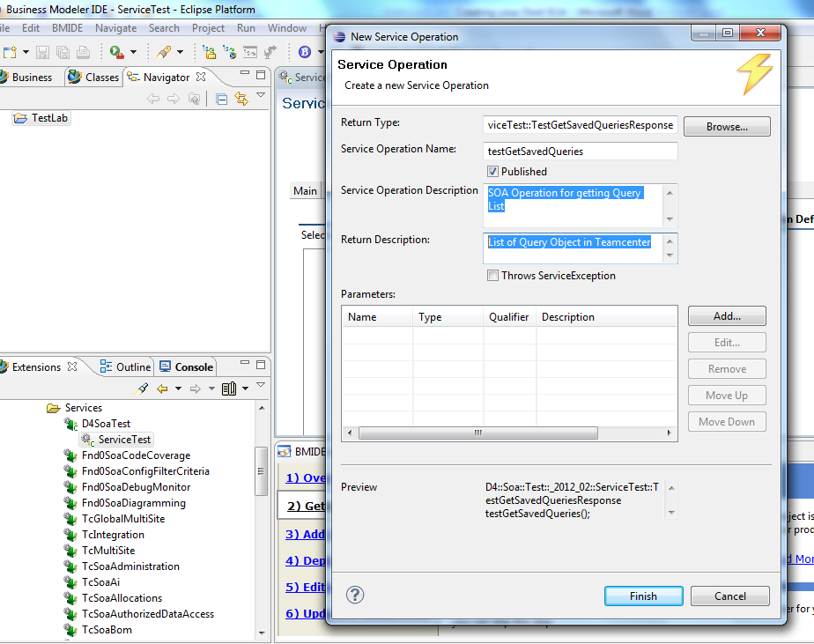814x644 pixels.
Task: Select the TestLab project in Navigator
Action: tap(41, 118)
